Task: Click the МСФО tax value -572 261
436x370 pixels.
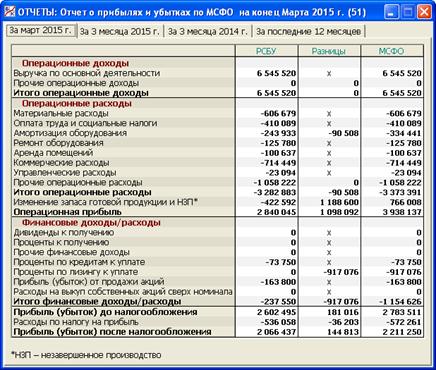Action: [404, 322]
